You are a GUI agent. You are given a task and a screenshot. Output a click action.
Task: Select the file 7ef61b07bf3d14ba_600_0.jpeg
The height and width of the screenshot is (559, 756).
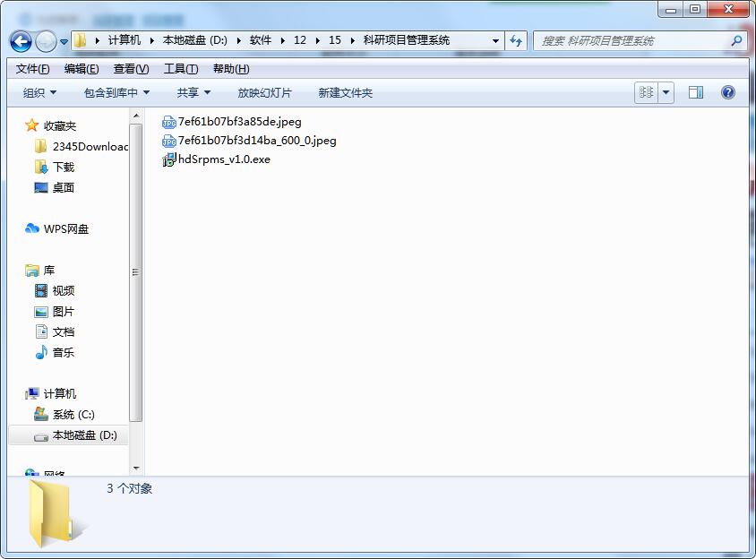(249, 141)
